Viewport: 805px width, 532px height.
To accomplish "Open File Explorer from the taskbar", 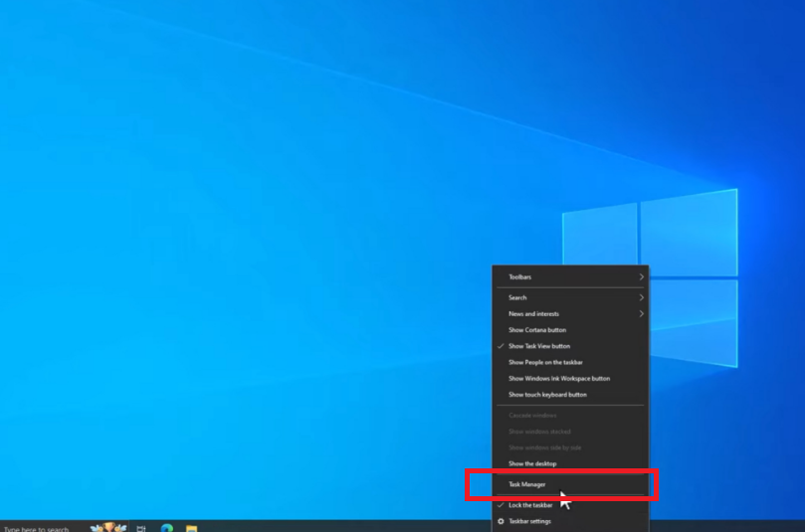I will point(191,528).
